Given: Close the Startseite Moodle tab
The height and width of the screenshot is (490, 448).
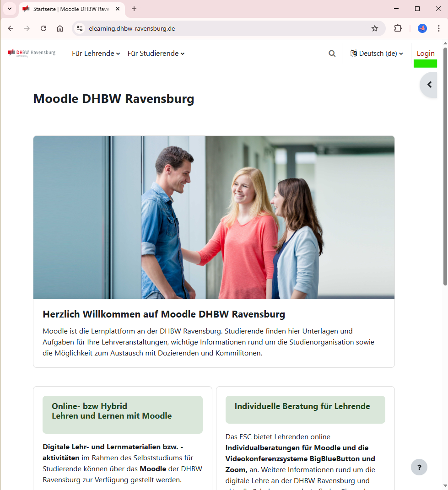Looking at the screenshot, I should [118, 9].
